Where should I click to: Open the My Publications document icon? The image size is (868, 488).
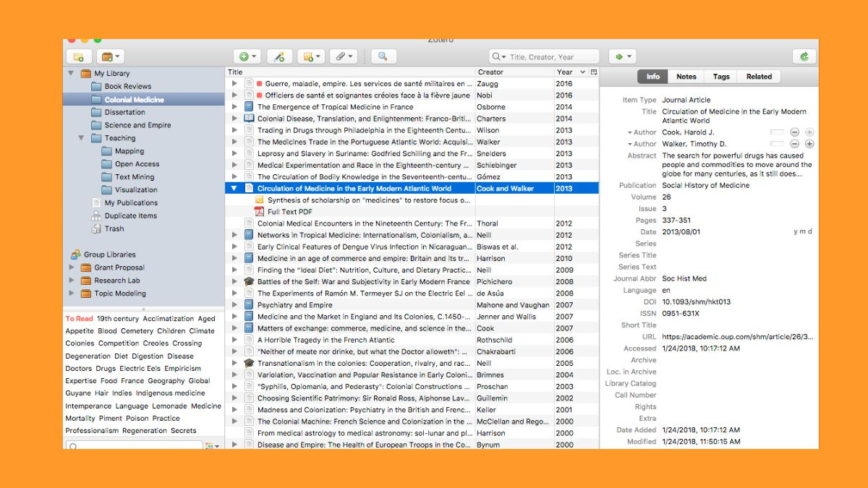[x=96, y=202]
